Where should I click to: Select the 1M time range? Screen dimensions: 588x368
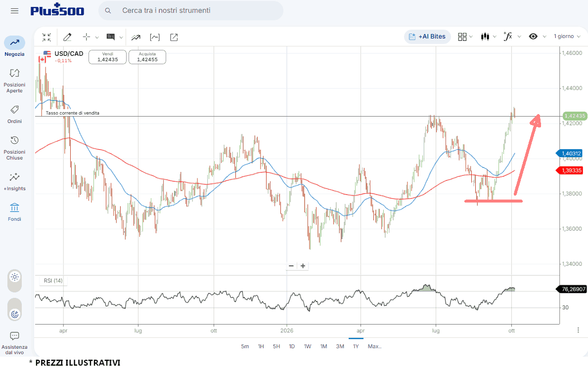[323, 346]
